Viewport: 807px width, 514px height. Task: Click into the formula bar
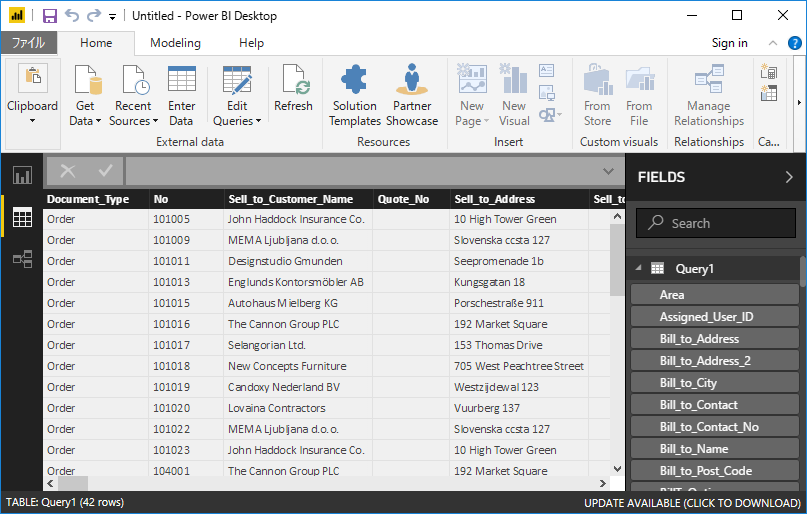click(365, 171)
